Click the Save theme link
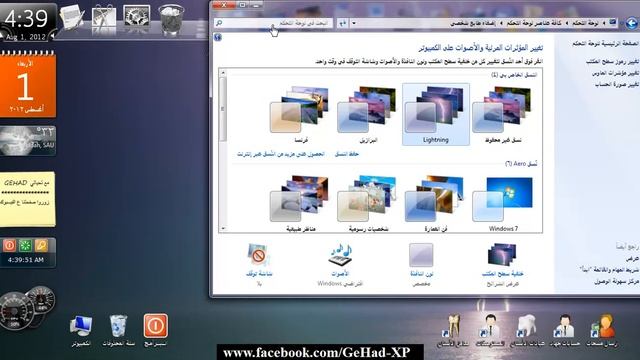640x360 pixels. pyautogui.click(x=347, y=154)
